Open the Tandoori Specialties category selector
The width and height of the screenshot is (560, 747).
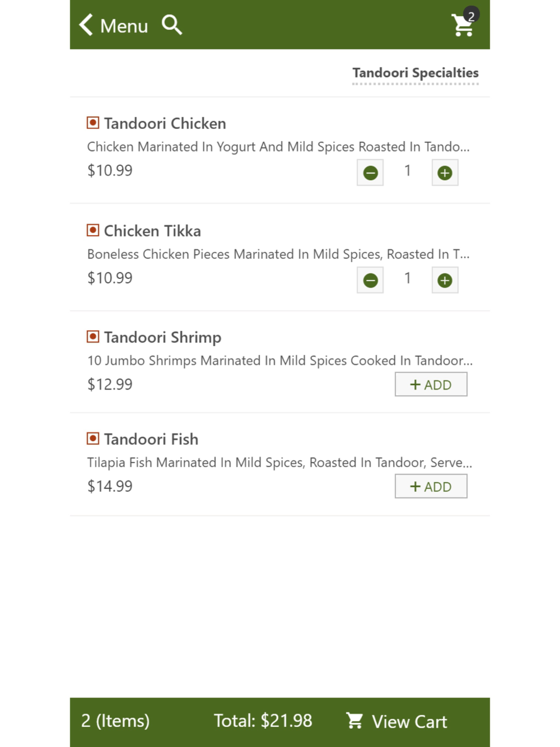[x=416, y=73]
